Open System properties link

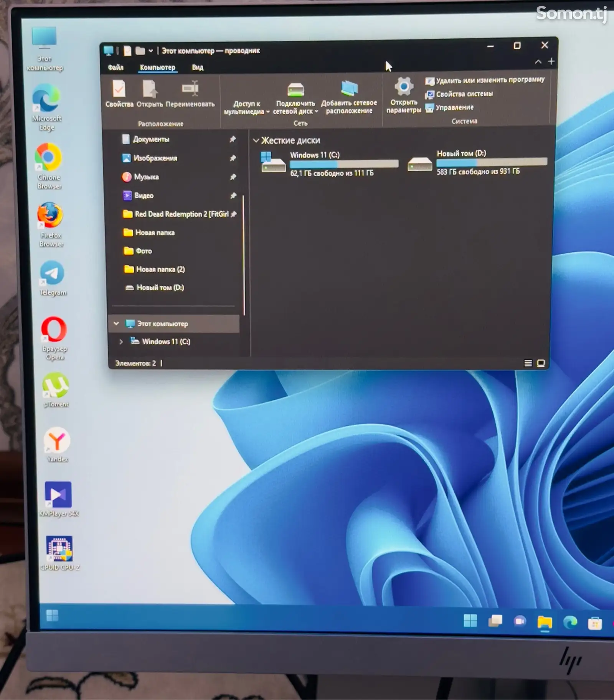(x=459, y=94)
